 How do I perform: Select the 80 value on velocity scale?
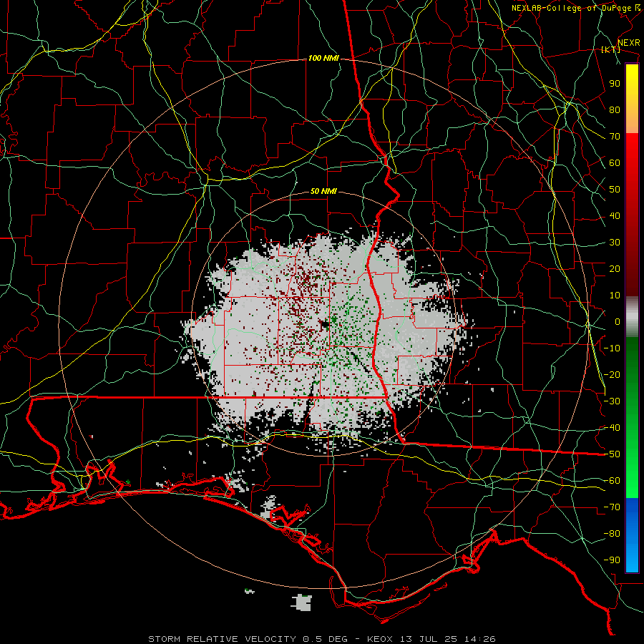click(615, 110)
